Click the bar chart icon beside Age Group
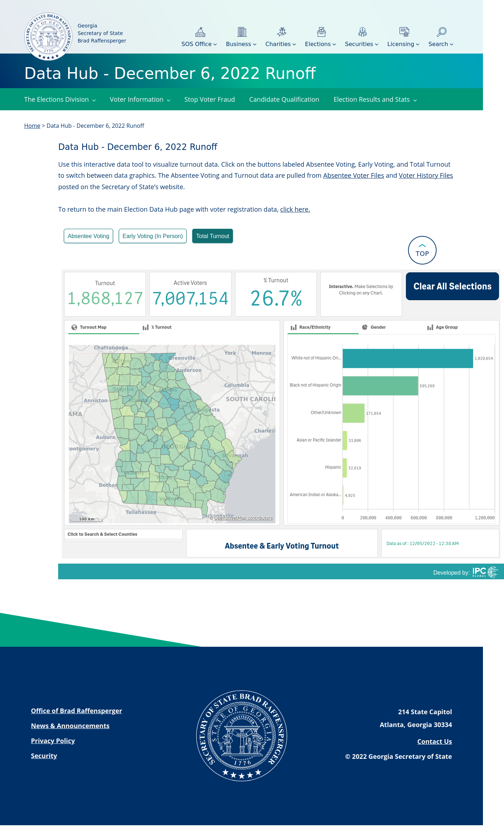This screenshot has height=827, width=504. point(430,327)
